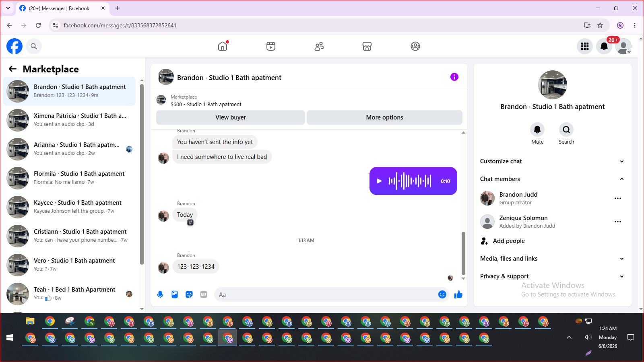This screenshot has height=362, width=644.
Task: Open the Groups icon in top navigation
Action: tap(415, 46)
